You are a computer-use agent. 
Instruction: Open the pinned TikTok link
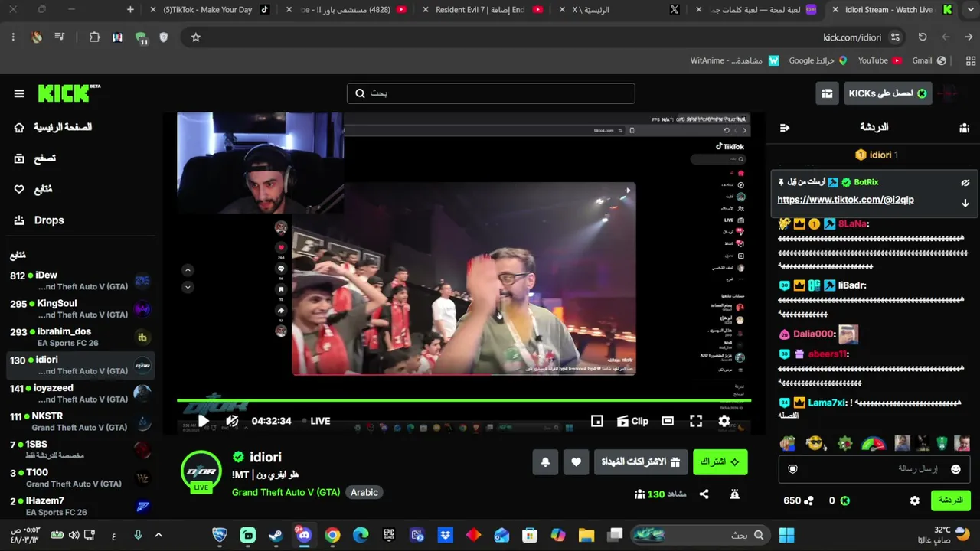(x=845, y=200)
